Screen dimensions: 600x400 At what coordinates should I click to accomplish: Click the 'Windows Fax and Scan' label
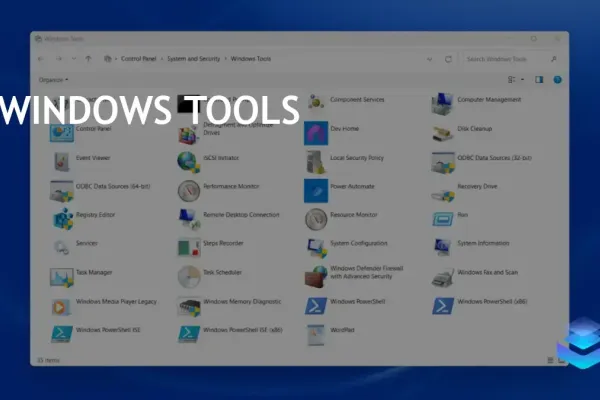[488, 273]
